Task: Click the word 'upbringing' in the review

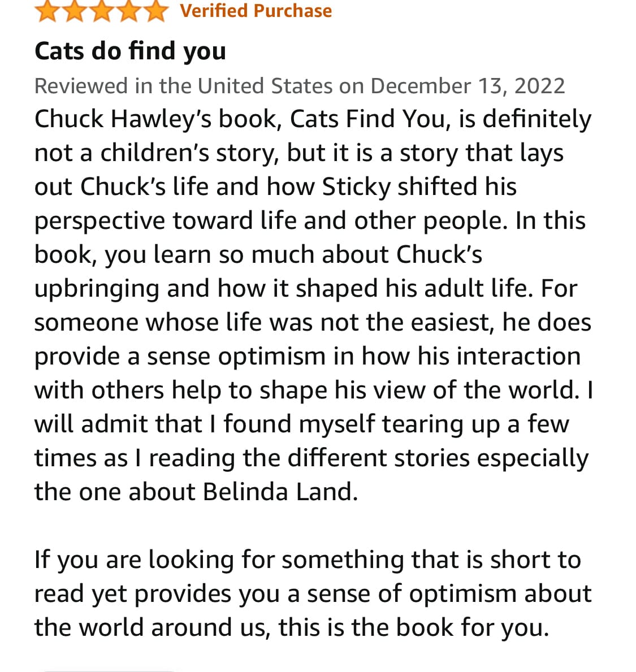Action: coord(97,289)
